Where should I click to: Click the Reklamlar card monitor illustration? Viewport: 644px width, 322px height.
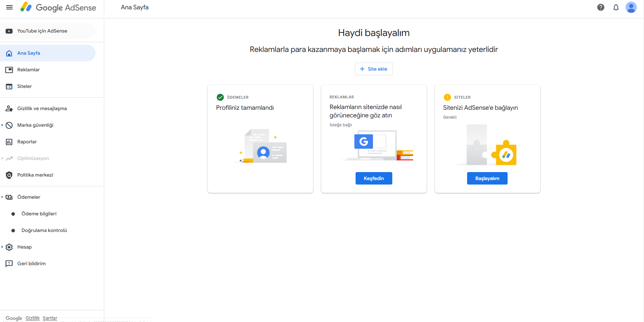(377, 145)
